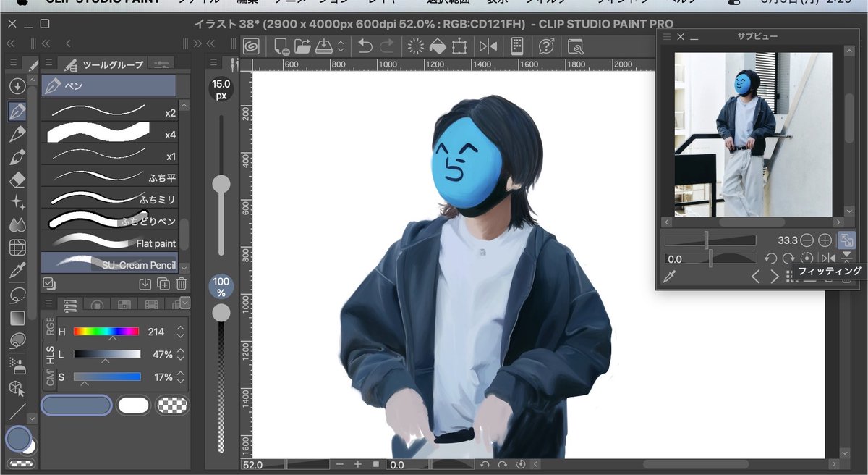This screenshot has width=868, height=475.
Task: Select the white sub color swatch
Action: 134,405
